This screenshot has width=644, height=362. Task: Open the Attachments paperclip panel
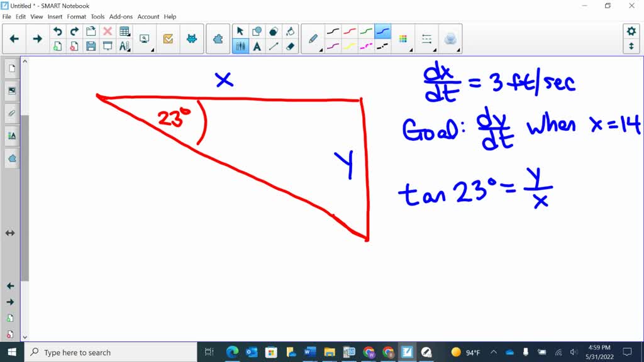click(x=10, y=113)
